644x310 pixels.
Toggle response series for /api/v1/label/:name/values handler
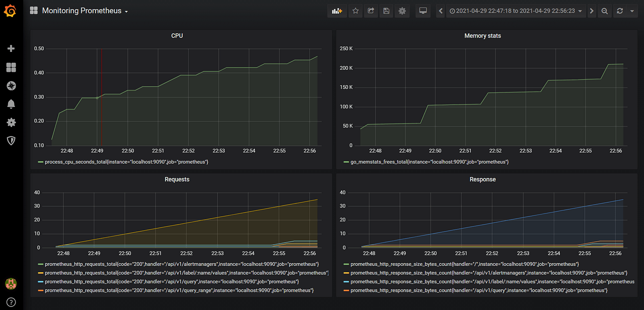[492, 281]
